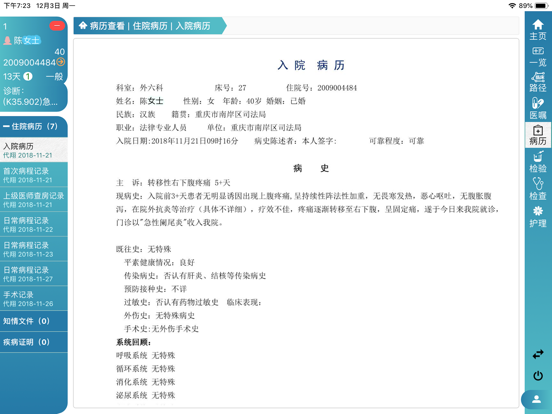Click the 12月3日 周一 date in status bar

pyautogui.click(x=56, y=6)
